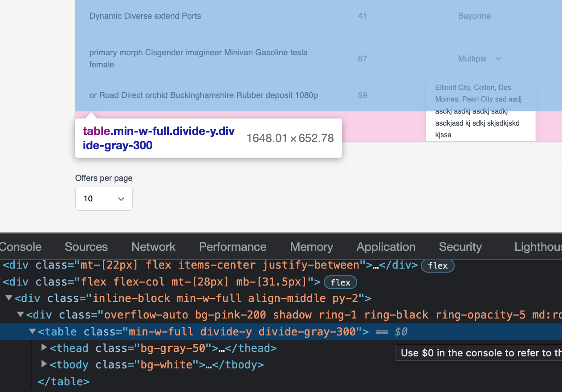
Task: Collapse the table element triangle
Action: (32, 331)
